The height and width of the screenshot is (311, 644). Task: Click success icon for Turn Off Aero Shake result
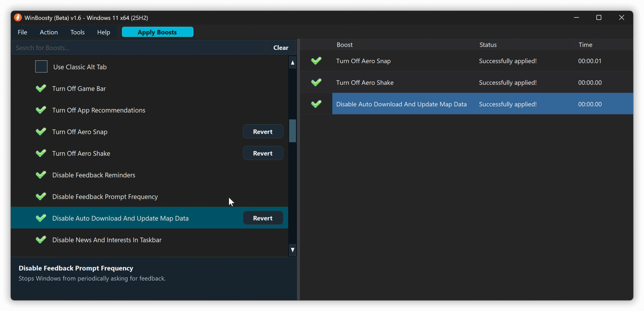point(316,82)
